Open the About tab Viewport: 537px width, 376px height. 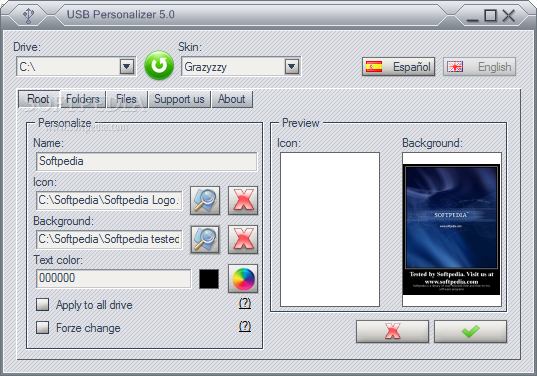click(x=232, y=99)
